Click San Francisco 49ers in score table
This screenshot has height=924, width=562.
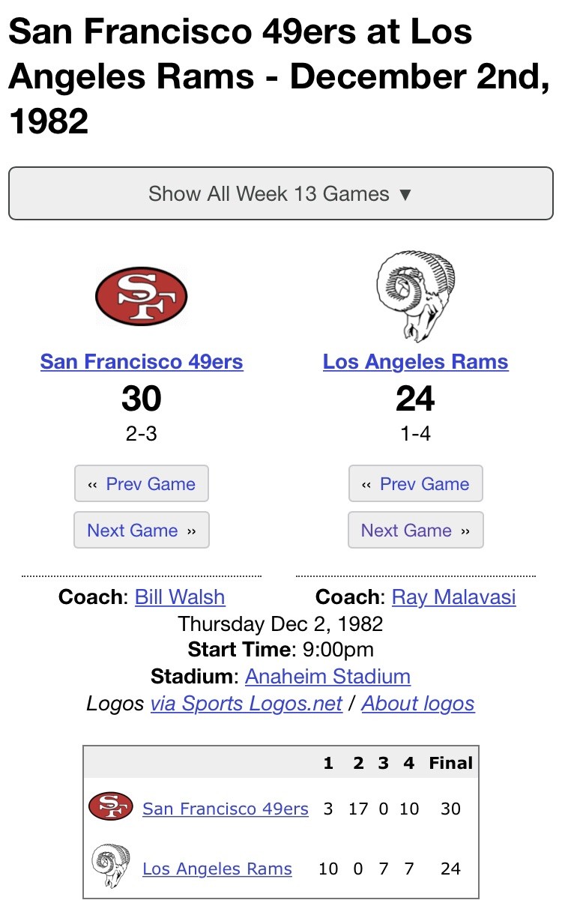(226, 809)
